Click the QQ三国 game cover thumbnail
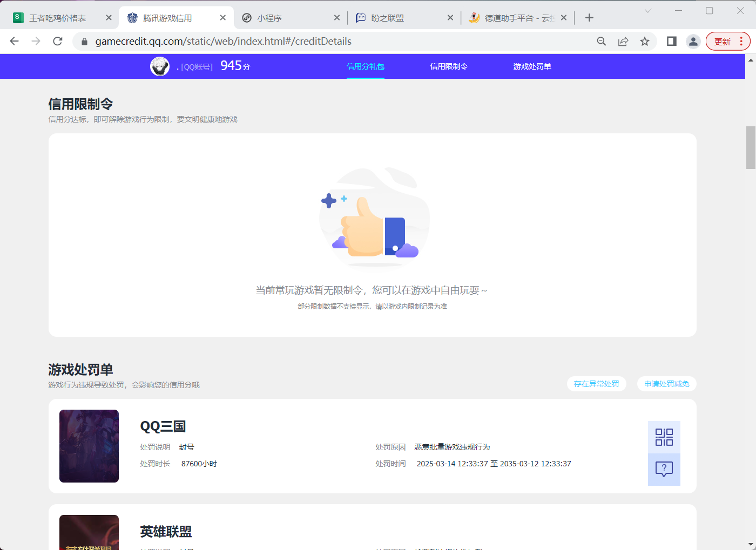Image resolution: width=756 pixels, height=550 pixels. (89, 446)
